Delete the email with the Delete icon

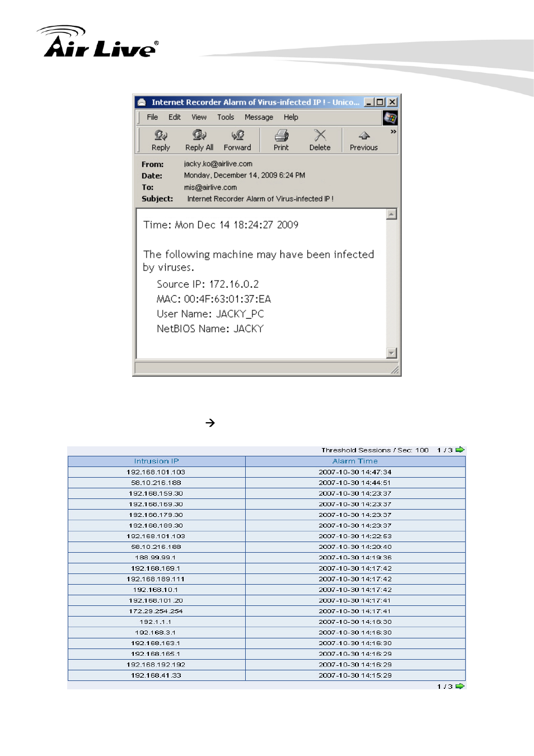point(320,140)
